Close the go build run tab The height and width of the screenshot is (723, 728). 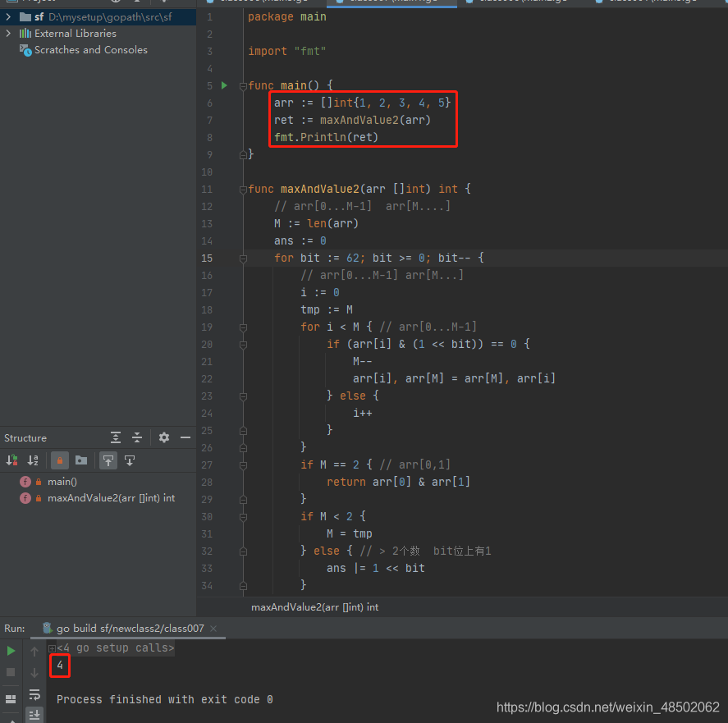click(213, 629)
